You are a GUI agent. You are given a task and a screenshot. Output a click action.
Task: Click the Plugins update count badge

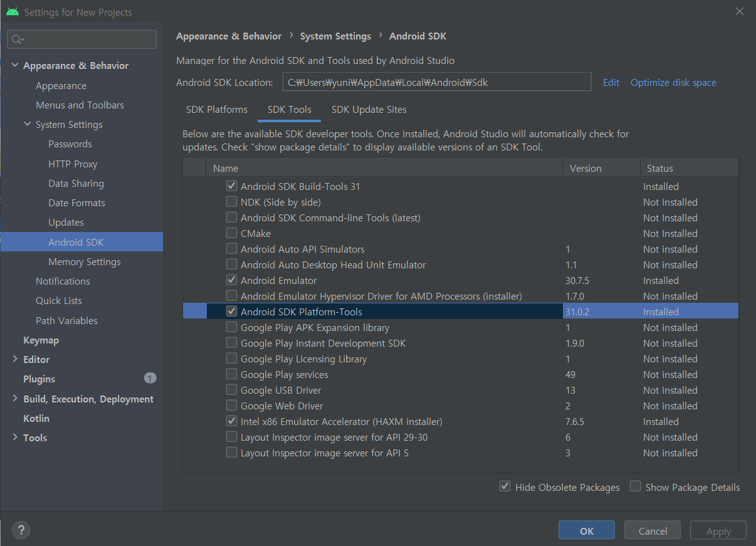click(x=150, y=378)
